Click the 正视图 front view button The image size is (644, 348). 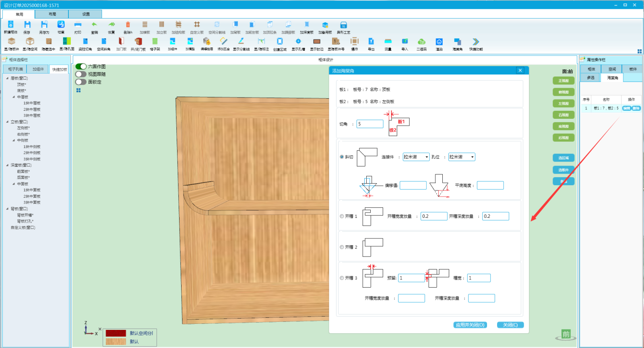tap(563, 81)
